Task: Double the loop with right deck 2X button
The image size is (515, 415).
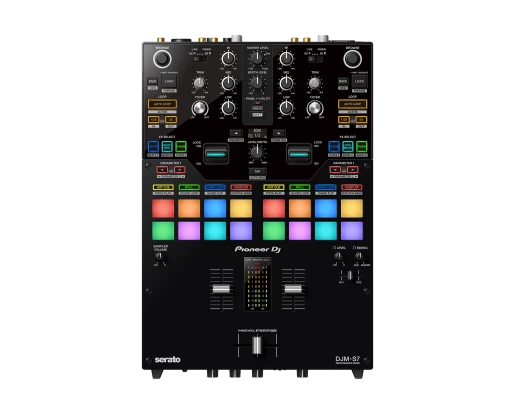Action: (361, 120)
